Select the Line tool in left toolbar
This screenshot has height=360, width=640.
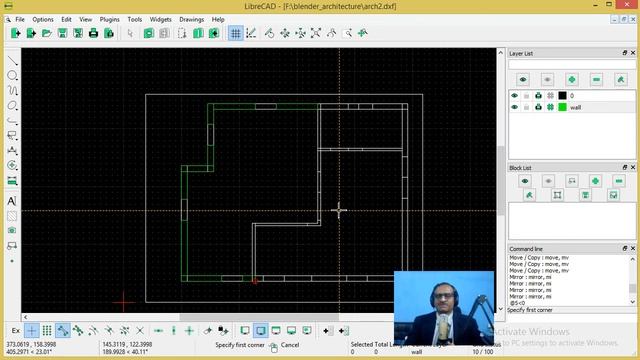pos(12,61)
